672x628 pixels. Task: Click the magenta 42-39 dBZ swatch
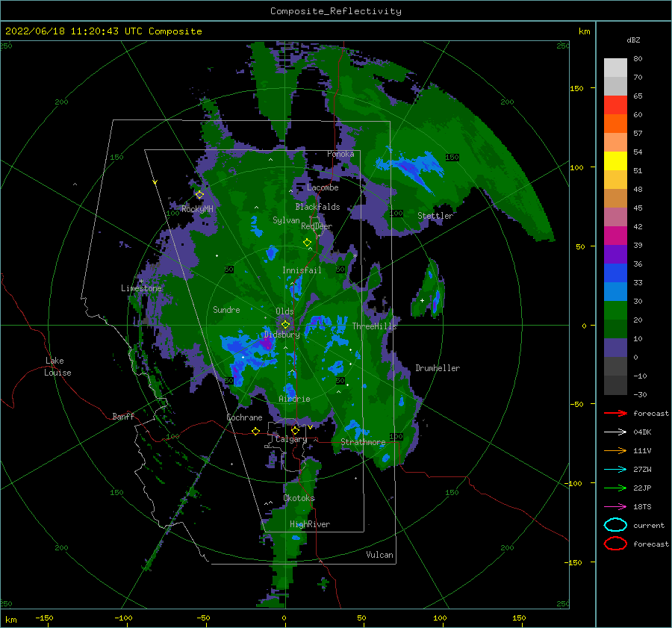(615, 236)
